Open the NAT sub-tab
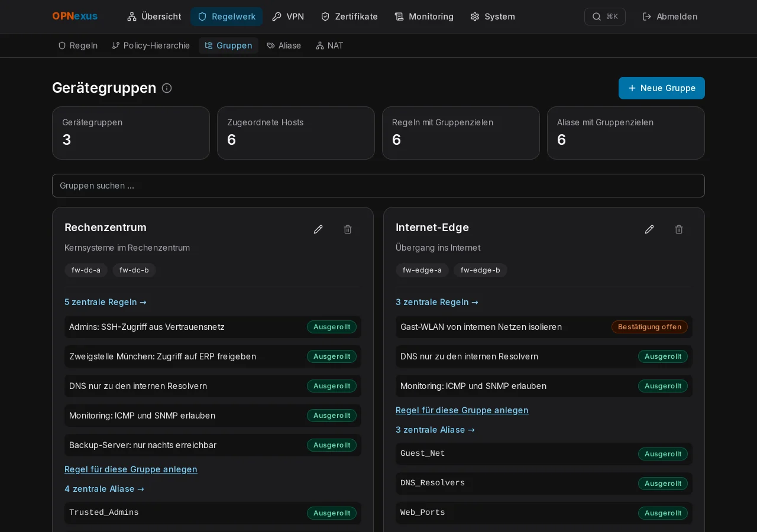 point(329,46)
